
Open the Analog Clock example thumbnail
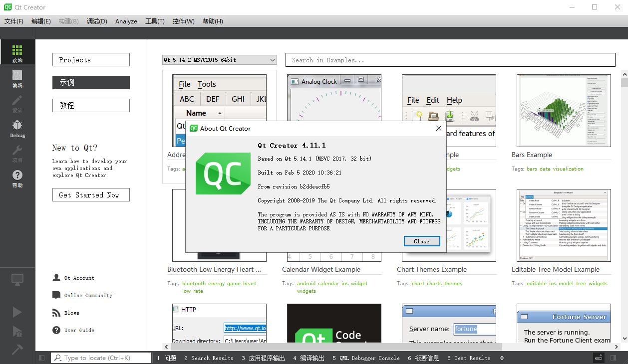pyautogui.click(x=334, y=98)
